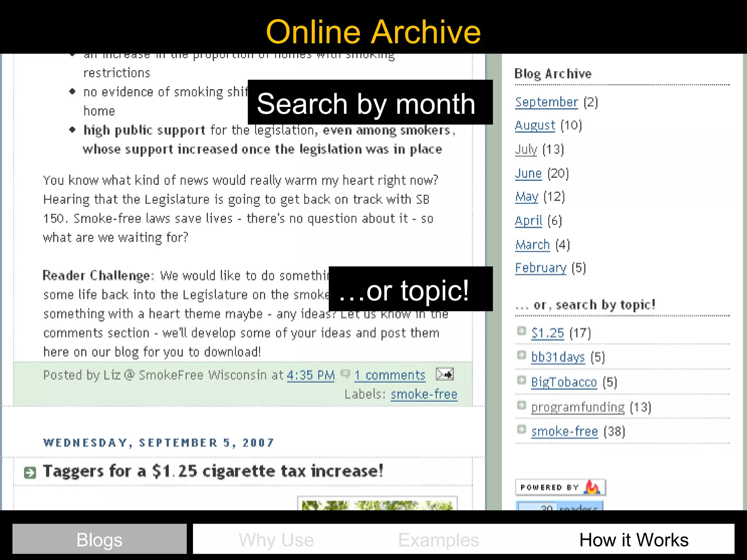This screenshot has height=560, width=747.
Task: Open the May archive link
Action: [x=527, y=197]
